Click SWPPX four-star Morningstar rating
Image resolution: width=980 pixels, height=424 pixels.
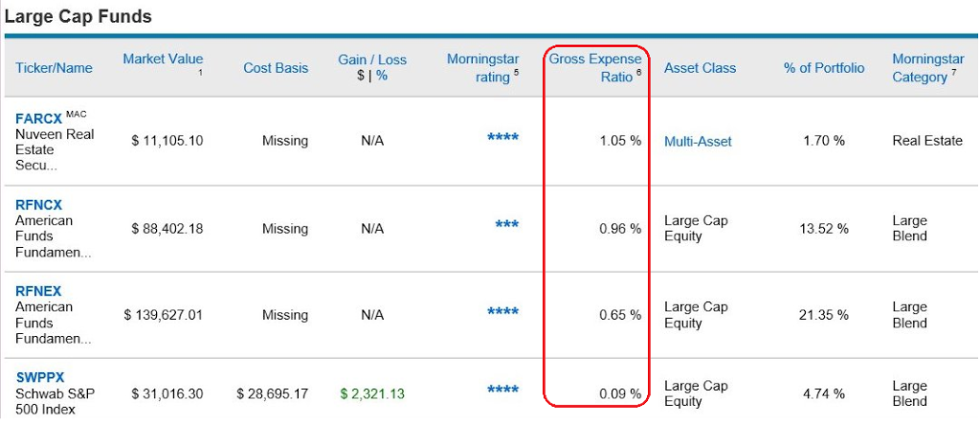[503, 390]
